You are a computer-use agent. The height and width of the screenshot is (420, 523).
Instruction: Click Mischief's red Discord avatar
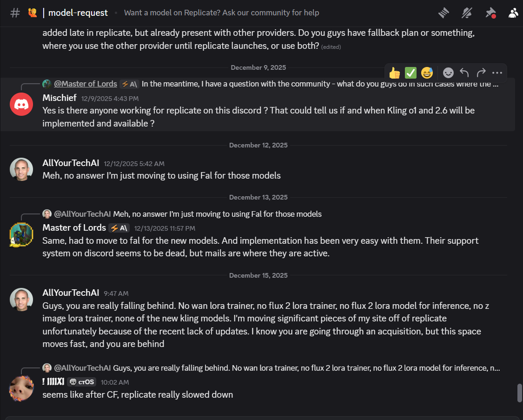tap(21, 105)
